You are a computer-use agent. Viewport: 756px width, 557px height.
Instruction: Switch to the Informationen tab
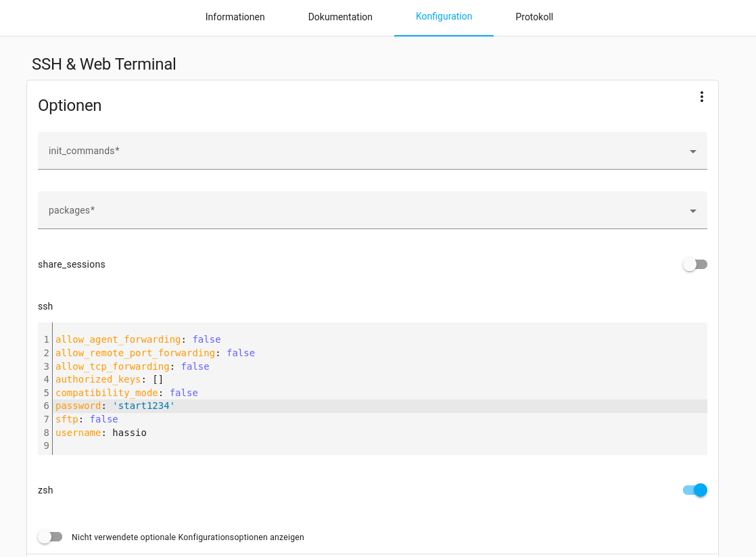click(235, 17)
